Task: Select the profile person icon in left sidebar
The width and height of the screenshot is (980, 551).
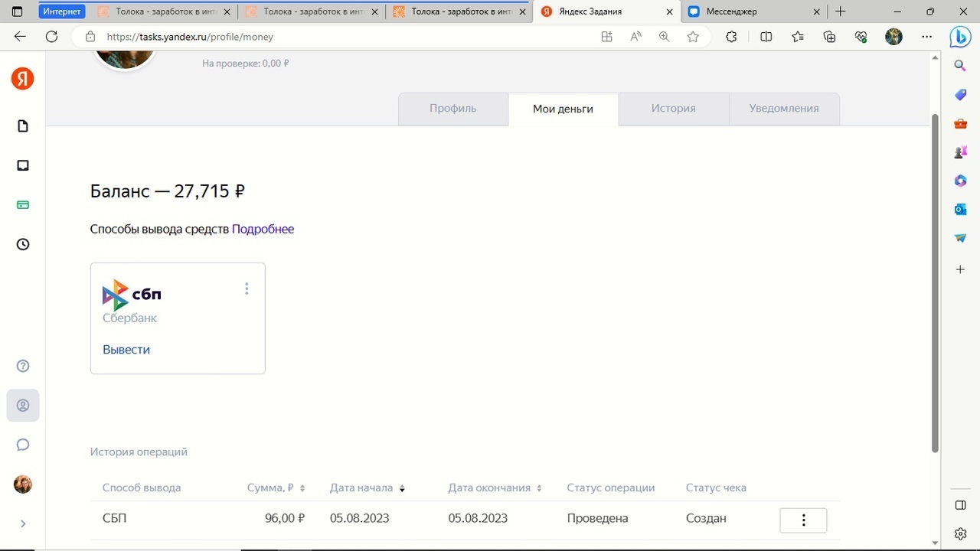Action: click(22, 405)
